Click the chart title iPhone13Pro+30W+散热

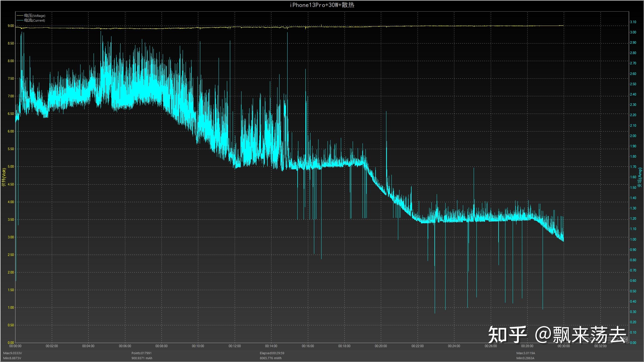322,5
